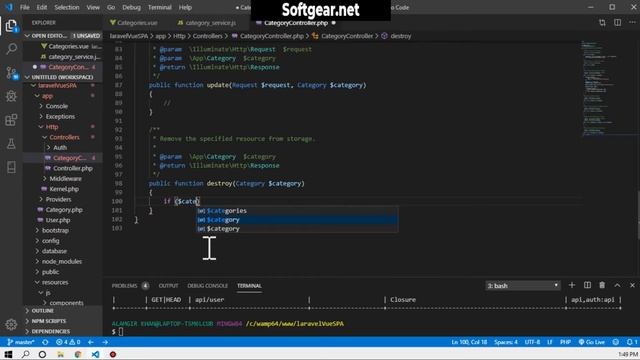Switch to the Debug Console tab

207,286
